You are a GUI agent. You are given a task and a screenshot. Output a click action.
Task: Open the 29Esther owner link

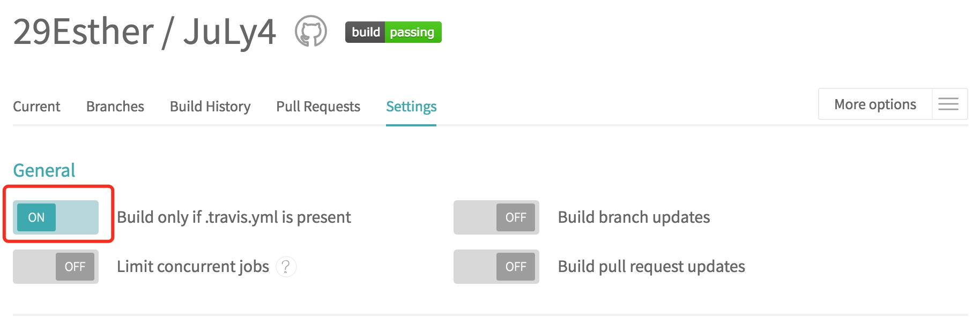[x=83, y=32]
